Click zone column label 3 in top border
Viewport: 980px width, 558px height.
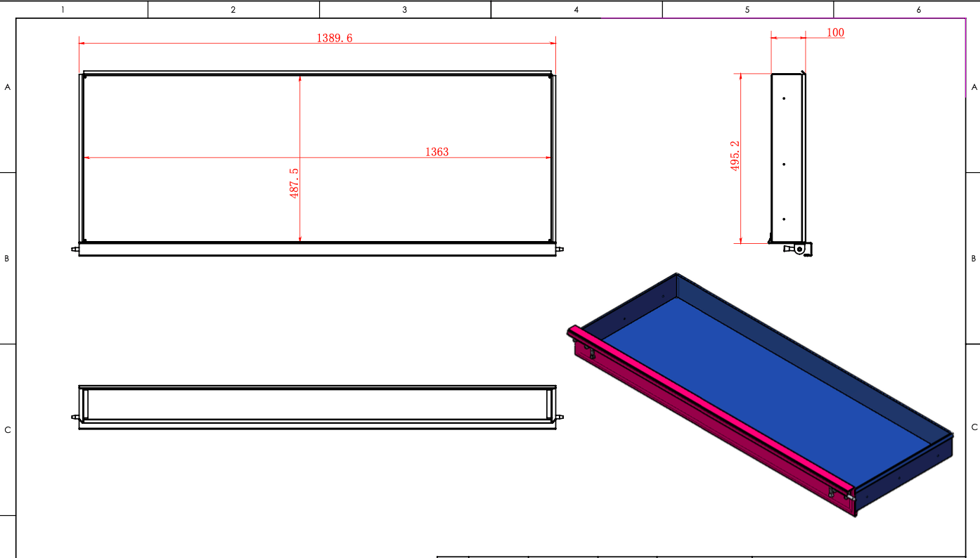pyautogui.click(x=404, y=9)
